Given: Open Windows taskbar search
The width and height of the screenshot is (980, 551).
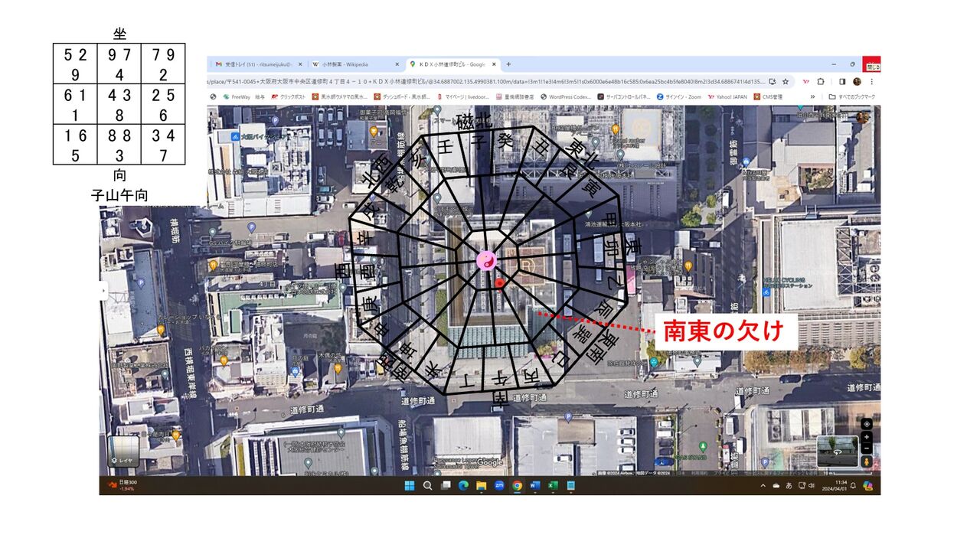Looking at the screenshot, I should tap(427, 485).
